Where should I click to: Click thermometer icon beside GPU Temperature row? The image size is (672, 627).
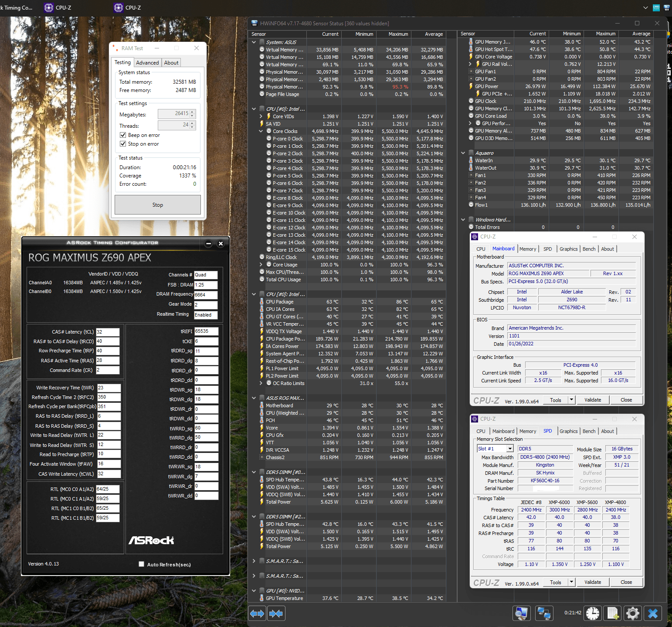pos(261,598)
